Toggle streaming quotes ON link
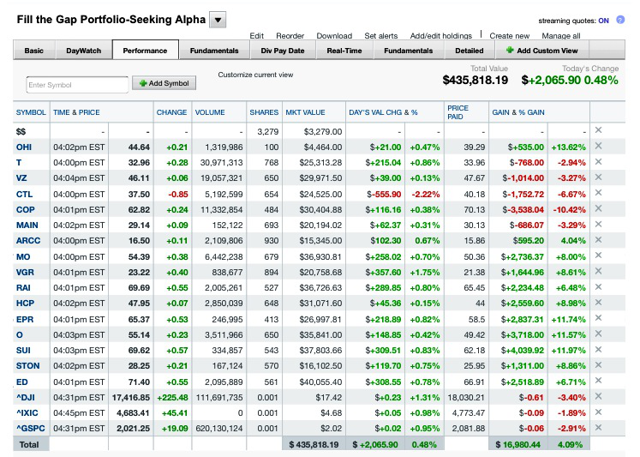The image size is (640, 457). point(603,20)
